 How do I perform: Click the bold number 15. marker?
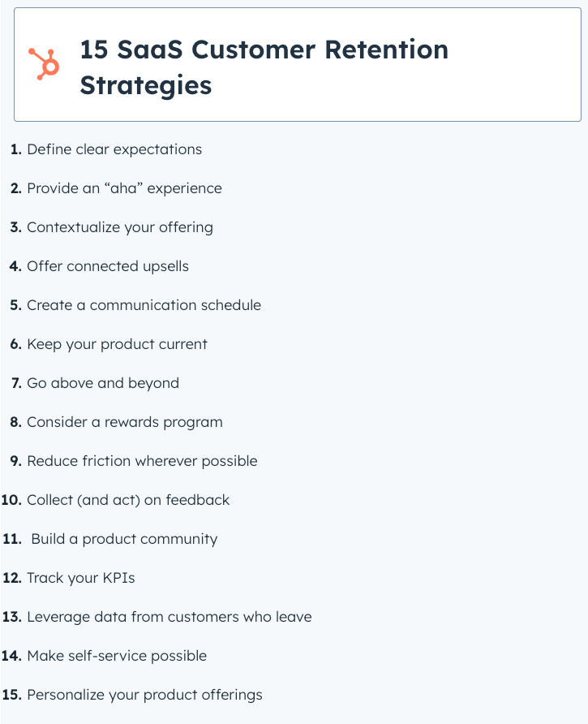tap(12, 695)
